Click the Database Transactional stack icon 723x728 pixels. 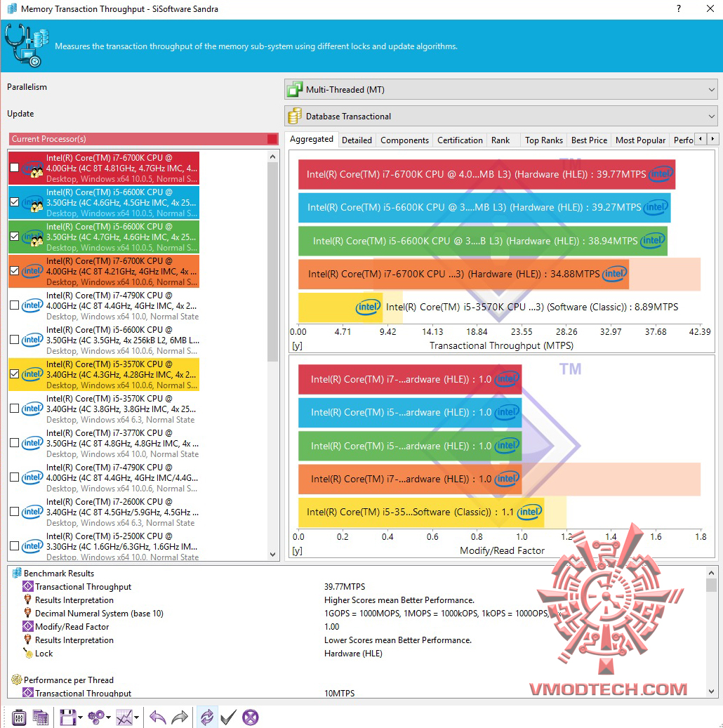click(x=295, y=116)
